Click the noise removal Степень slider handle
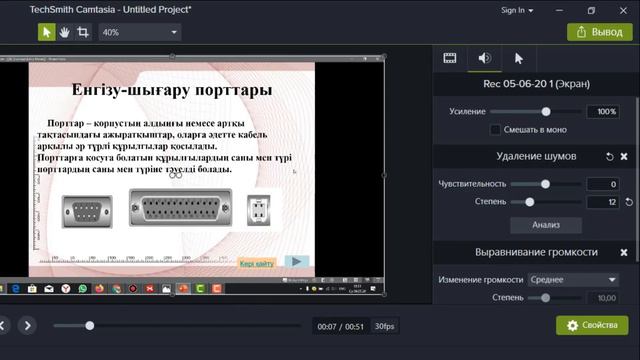This screenshot has height=360, width=640. [x=529, y=202]
